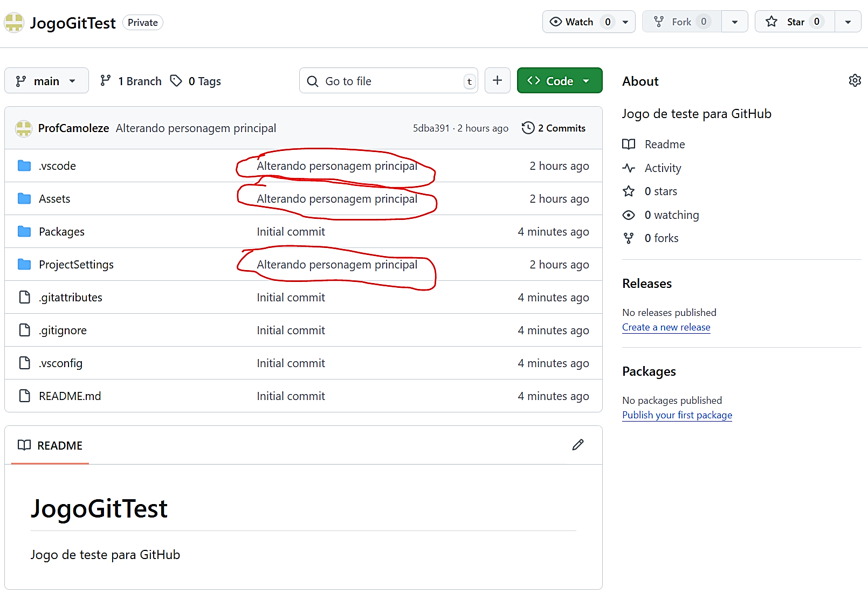
Task: Click Publish your first package link
Action: [677, 415]
